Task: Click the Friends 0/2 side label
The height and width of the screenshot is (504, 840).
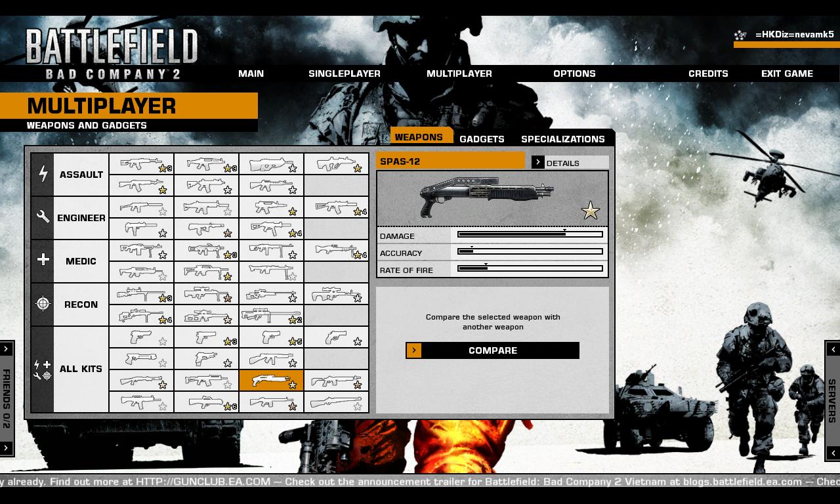Action: coord(6,398)
